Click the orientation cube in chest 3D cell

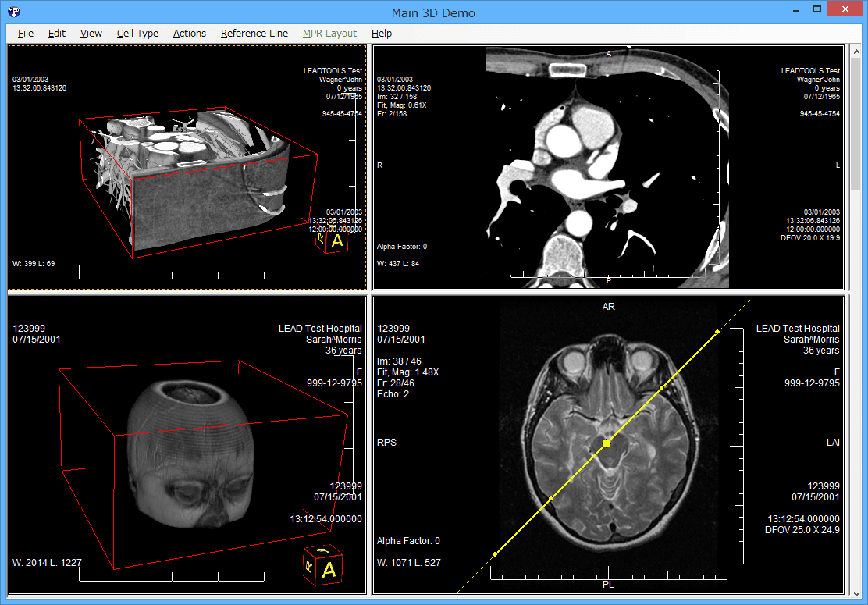333,242
